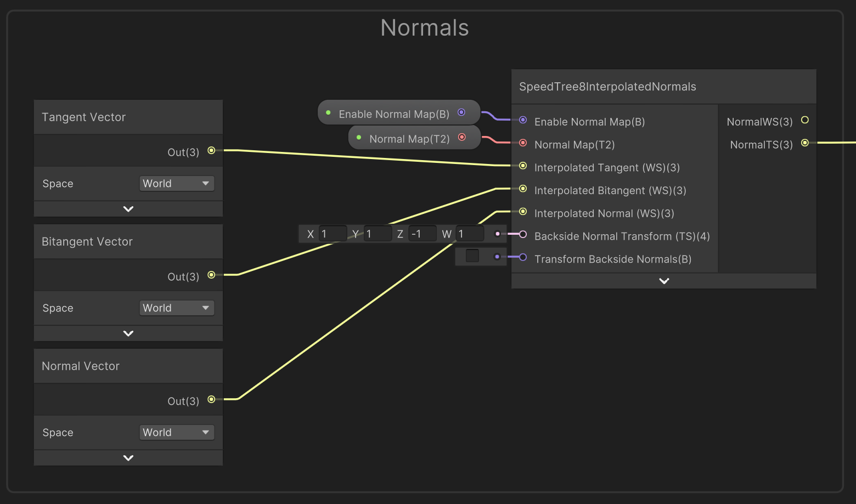Click Tangent Vector Out(3) output port

coord(211,150)
